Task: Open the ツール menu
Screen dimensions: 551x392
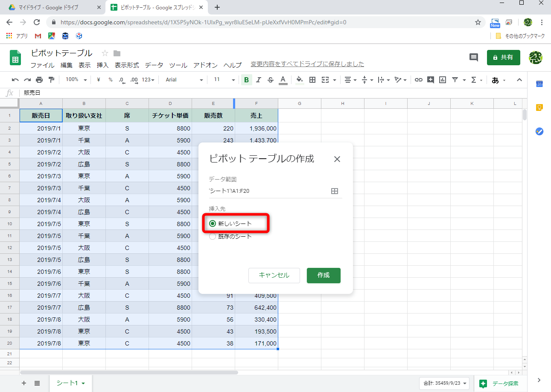Action: click(178, 65)
